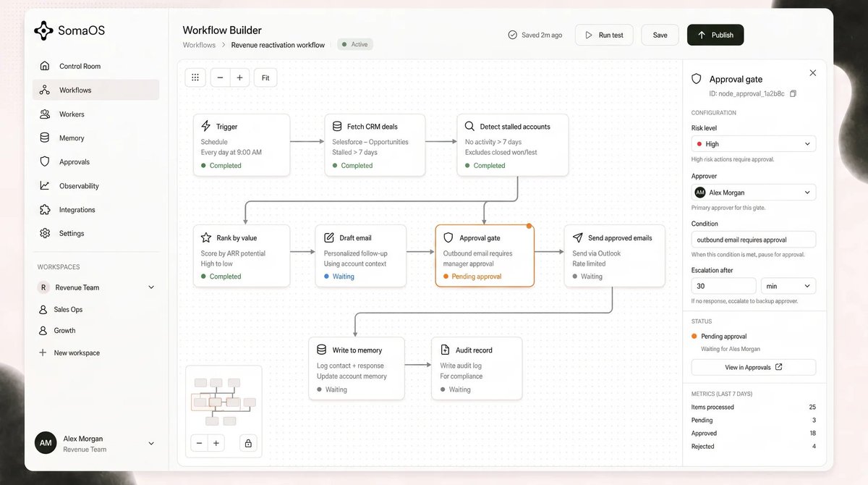
Task: Click the Approval gate node shield icon
Action: 448,237
